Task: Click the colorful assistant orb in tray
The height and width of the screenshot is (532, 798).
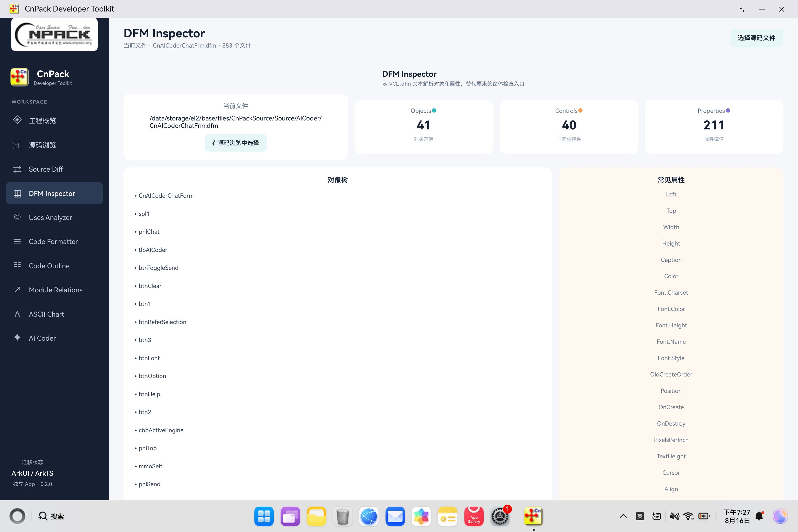Action: tap(780, 516)
